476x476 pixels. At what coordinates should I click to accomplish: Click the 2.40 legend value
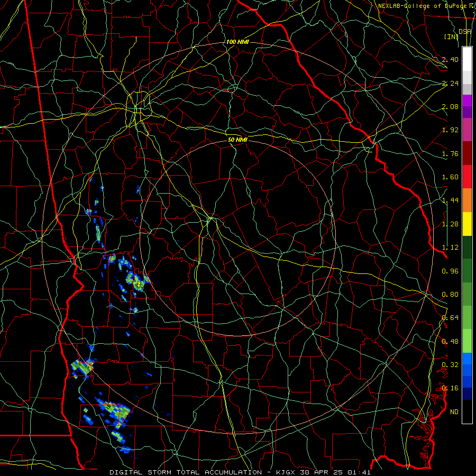click(x=450, y=59)
